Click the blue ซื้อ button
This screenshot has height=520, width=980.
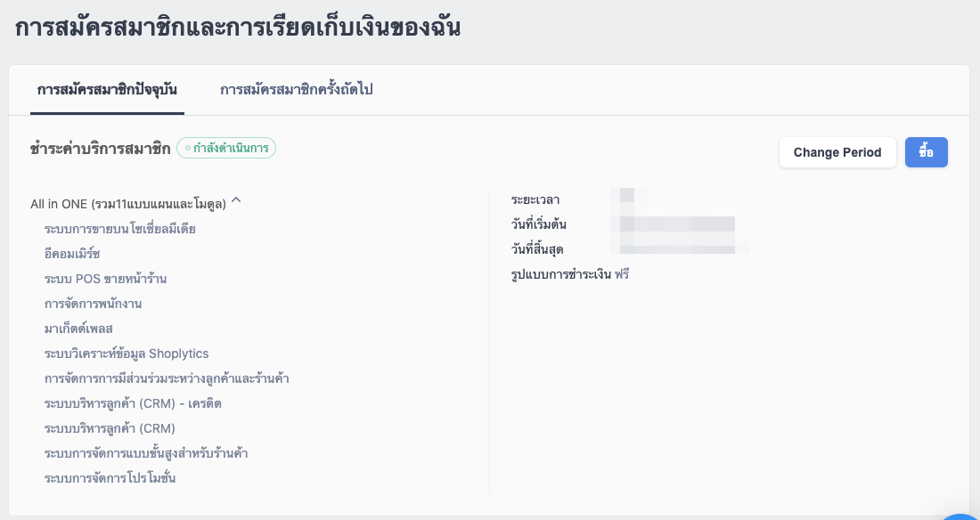coord(927,152)
